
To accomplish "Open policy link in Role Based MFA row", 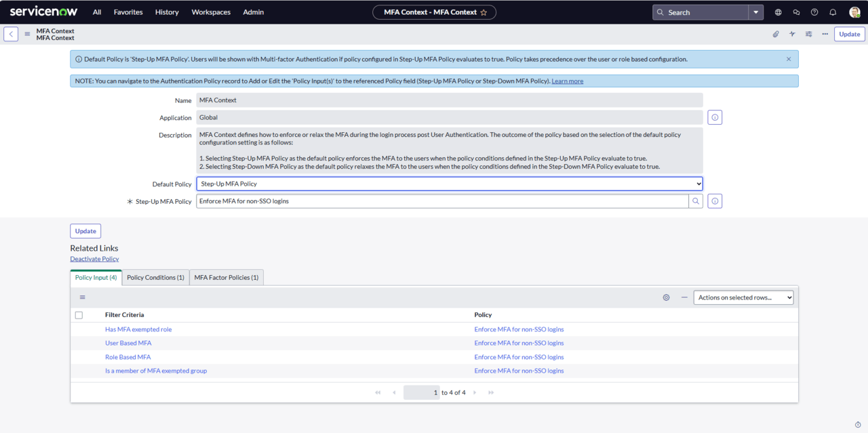I will (519, 357).
